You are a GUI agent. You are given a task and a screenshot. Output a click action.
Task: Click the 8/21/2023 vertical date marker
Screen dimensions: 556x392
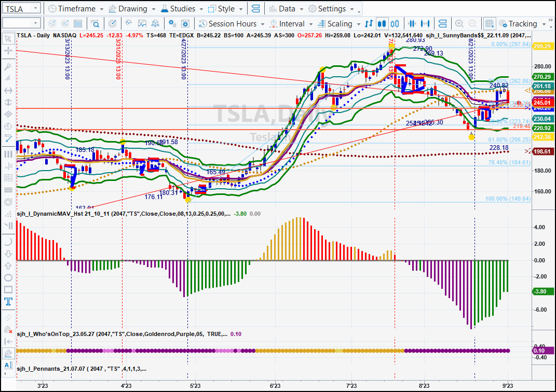[x=471, y=59]
